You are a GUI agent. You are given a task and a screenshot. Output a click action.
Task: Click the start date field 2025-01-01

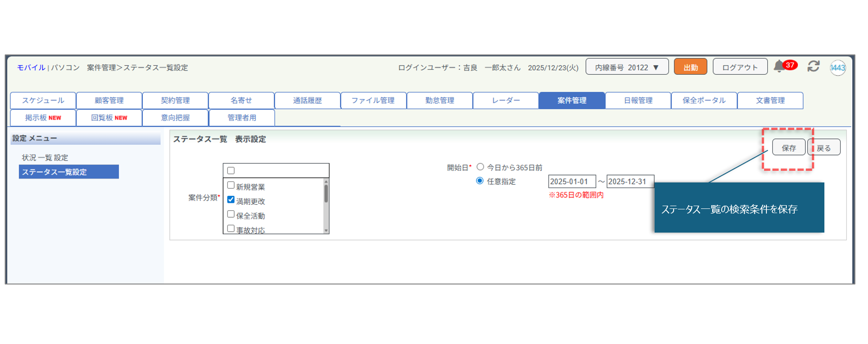(x=572, y=182)
